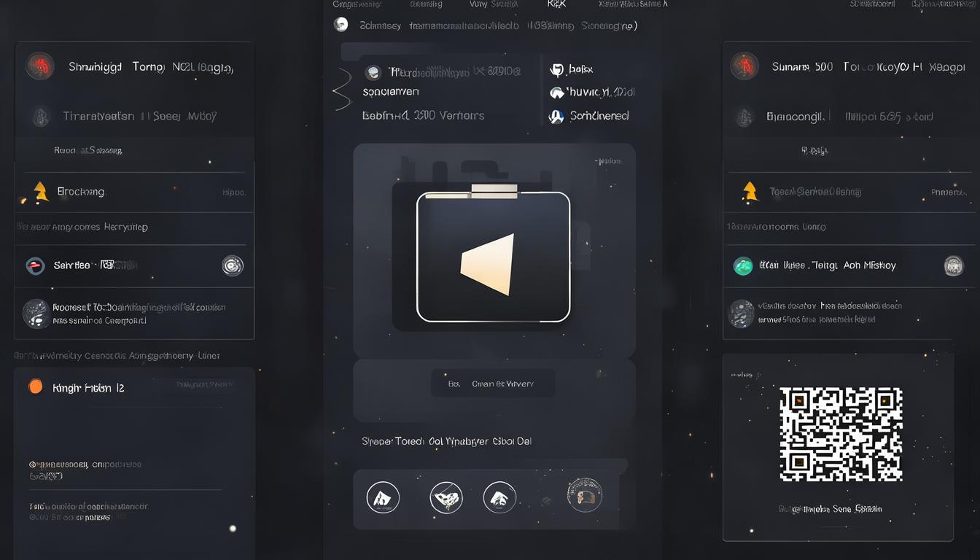Click the QR code image
The height and width of the screenshot is (560, 980).
click(841, 434)
